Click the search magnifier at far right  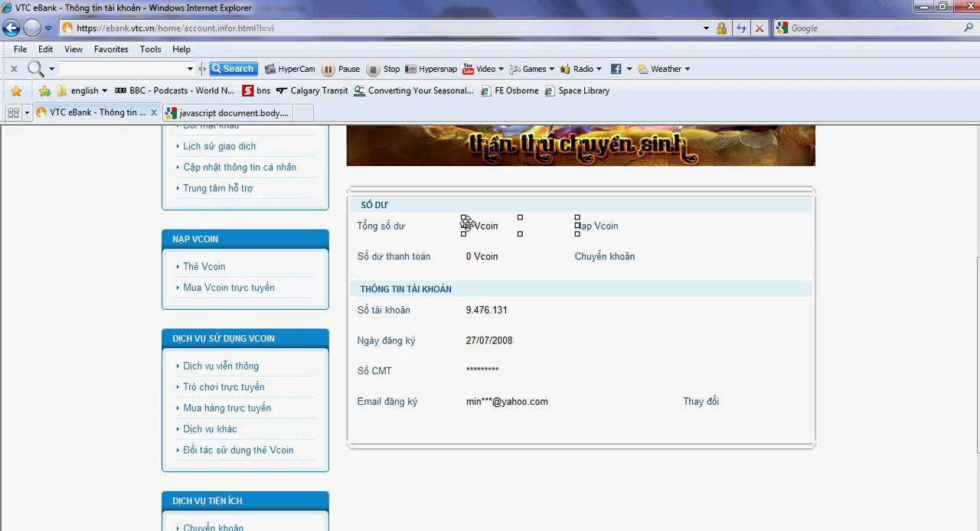point(969,28)
